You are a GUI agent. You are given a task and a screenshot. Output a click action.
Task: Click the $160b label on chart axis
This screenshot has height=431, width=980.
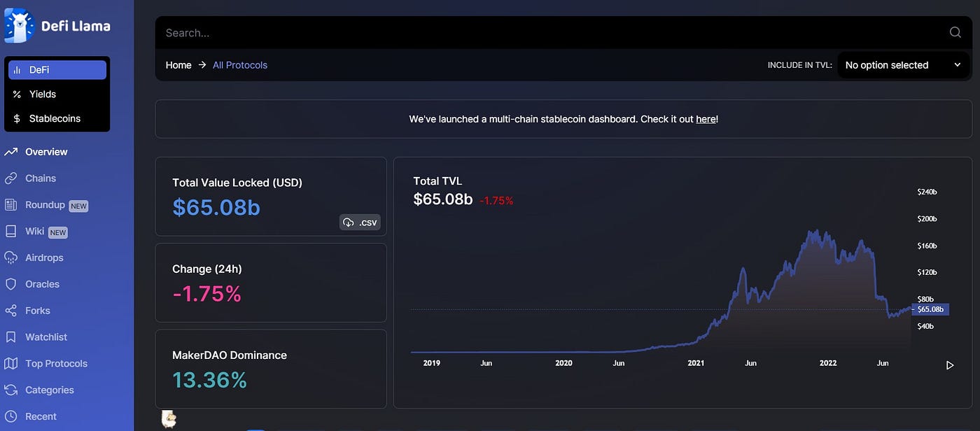pyautogui.click(x=927, y=246)
